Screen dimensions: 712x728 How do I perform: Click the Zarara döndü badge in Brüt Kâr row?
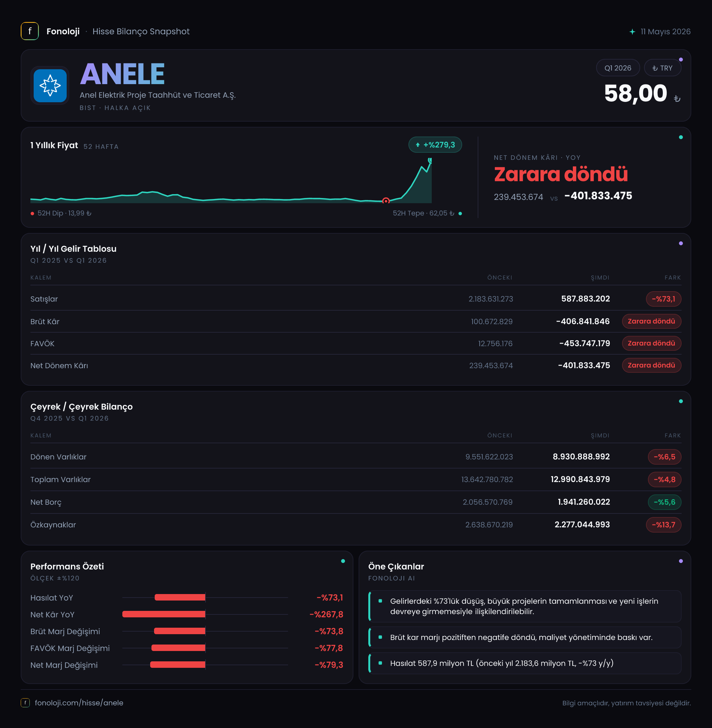point(651,321)
